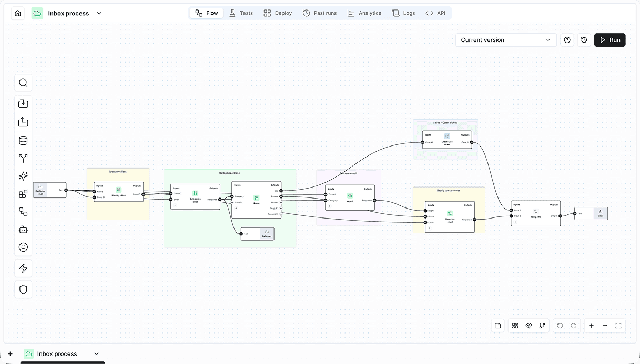Click the help question mark icon
Screen dimensions: 640x364
(x=567, y=40)
